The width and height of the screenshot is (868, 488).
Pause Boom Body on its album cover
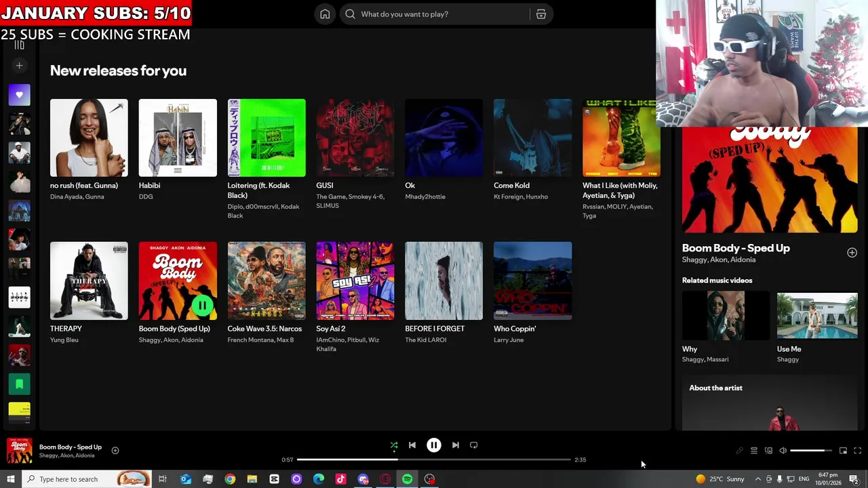tap(202, 306)
